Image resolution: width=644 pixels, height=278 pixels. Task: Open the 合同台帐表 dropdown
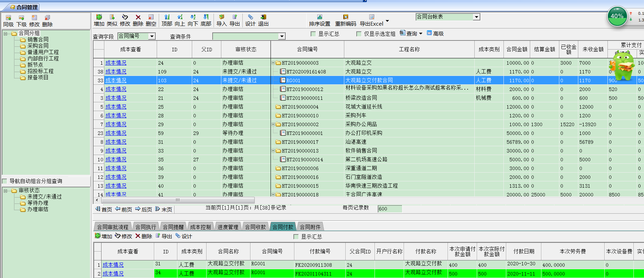[476, 17]
